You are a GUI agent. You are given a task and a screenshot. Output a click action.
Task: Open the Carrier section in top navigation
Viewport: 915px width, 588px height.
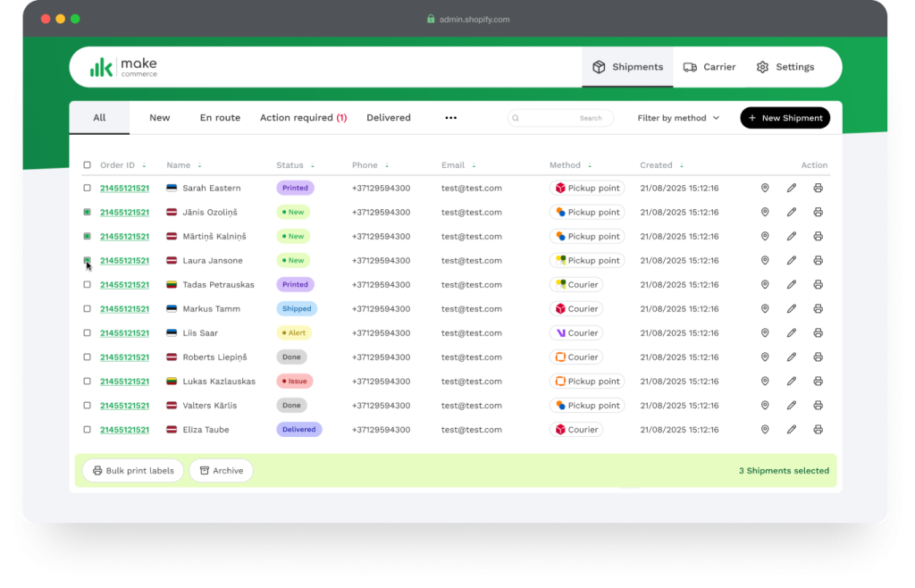pyautogui.click(x=709, y=67)
